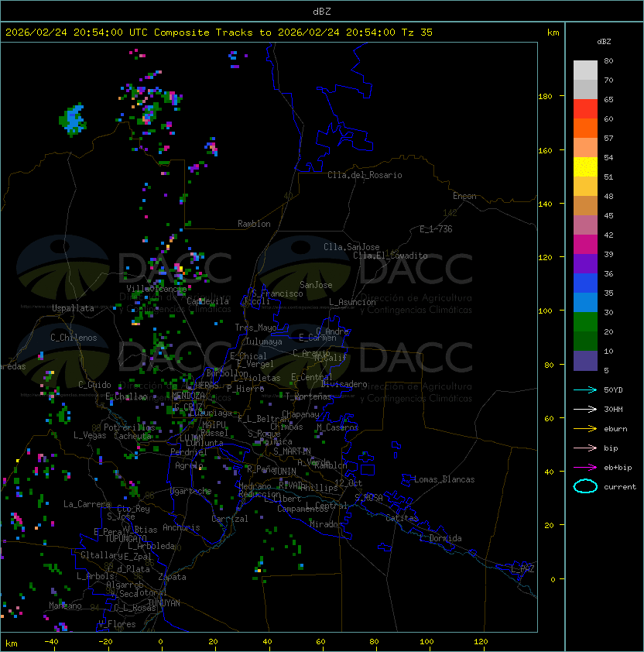Click the timestamp Composite Tracks header text
The height and width of the screenshot is (652, 644).
point(219,33)
